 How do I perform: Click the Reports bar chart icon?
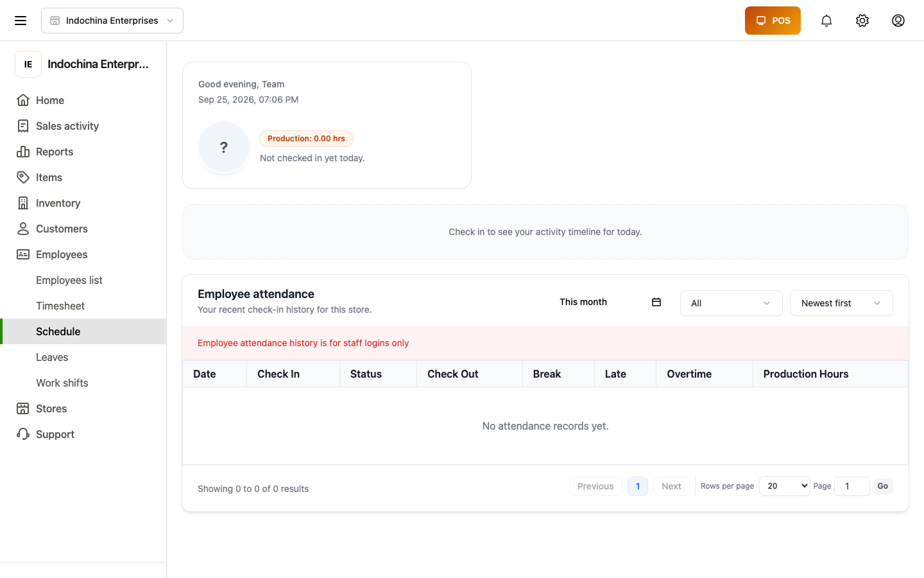(x=23, y=152)
